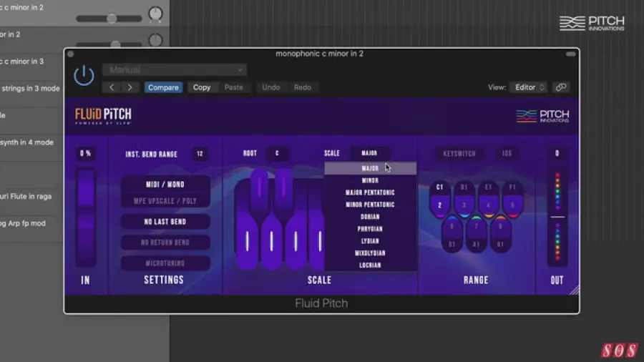Click the next preset arrow
Screen dimensions: 644x362
[x=130, y=87]
